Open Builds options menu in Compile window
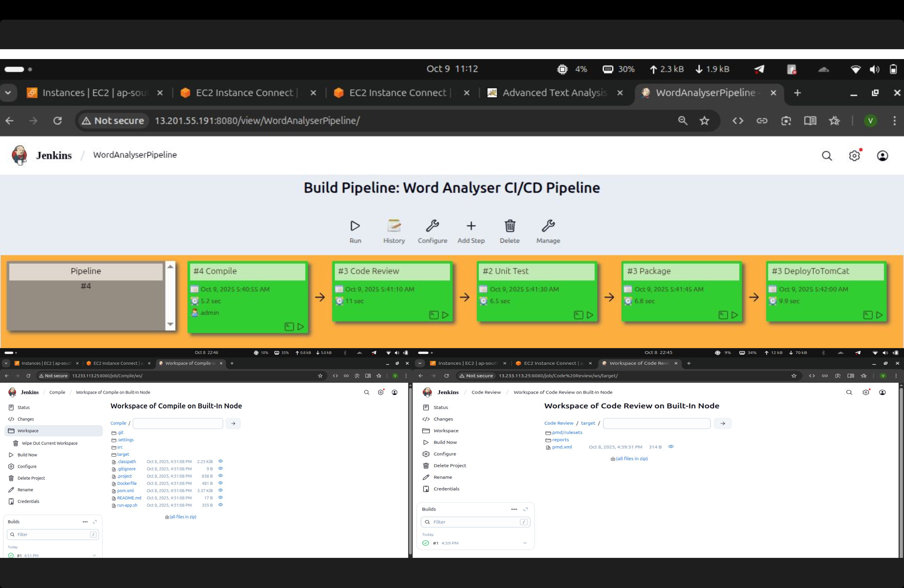904x588 pixels. [x=85, y=522]
